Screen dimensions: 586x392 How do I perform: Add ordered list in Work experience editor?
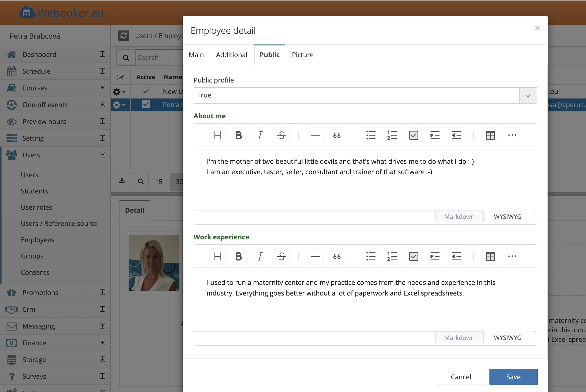click(392, 256)
